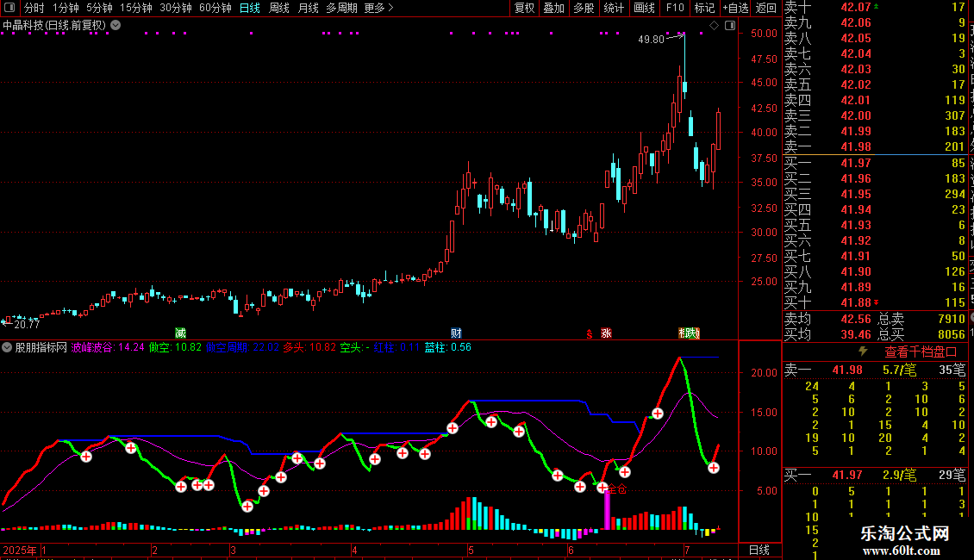Click the 涨跌 marker near July
974x560 pixels.
(x=689, y=333)
